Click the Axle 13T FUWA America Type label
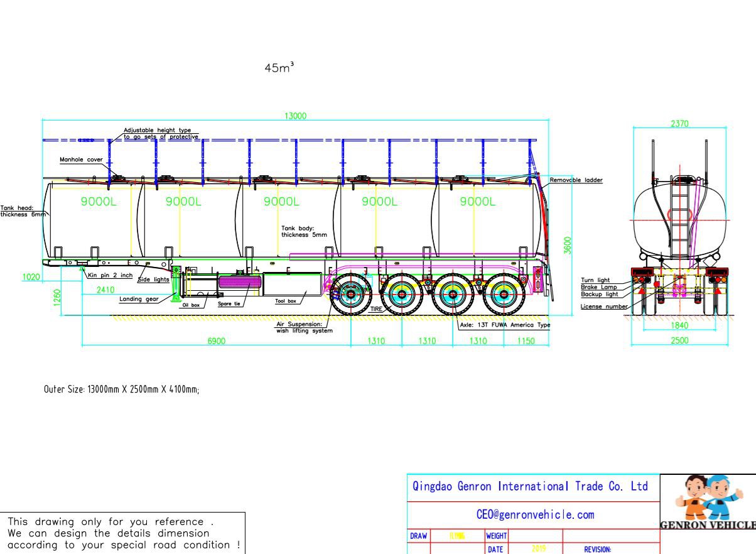756x554 pixels. (x=505, y=325)
